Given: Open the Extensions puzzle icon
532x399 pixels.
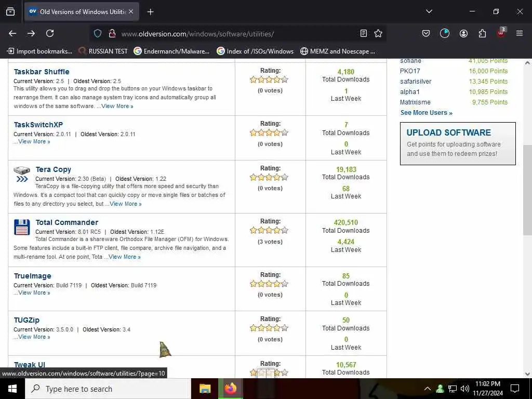Looking at the screenshot, I should tap(482, 33).
